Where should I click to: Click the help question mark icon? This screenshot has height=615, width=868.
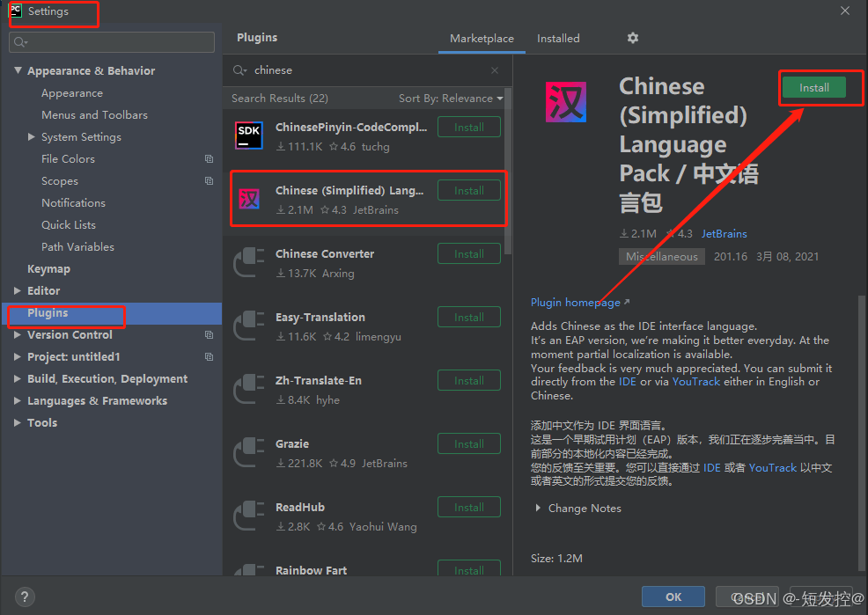coord(24,597)
